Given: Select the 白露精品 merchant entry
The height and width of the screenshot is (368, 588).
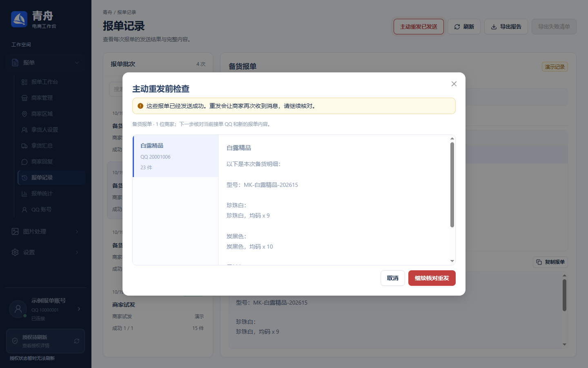Looking at the screenshot, I should (x=176, y=156).
